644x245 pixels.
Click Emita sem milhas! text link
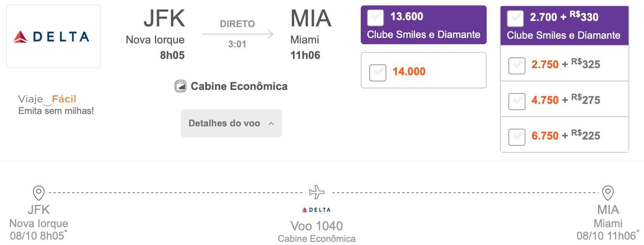click(56, 111)
